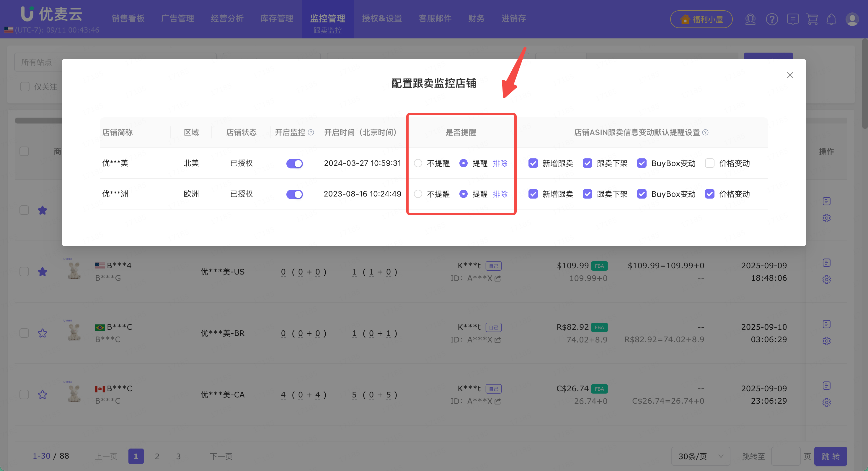The image size is (868, 471).
Task: Toggle favorite star for B***4 row
Action: [43, 272]
